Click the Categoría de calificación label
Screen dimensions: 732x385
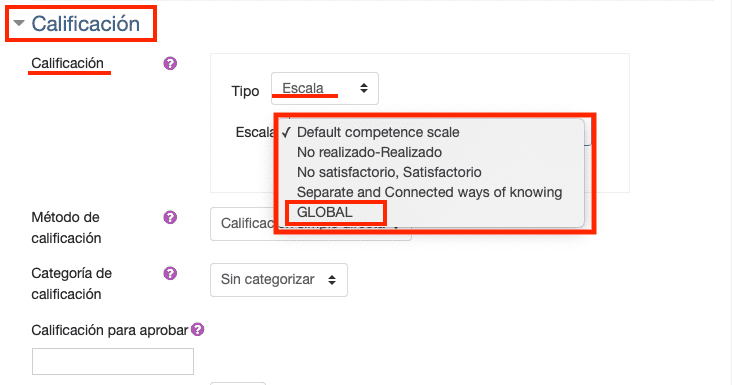tap(71, 284)
